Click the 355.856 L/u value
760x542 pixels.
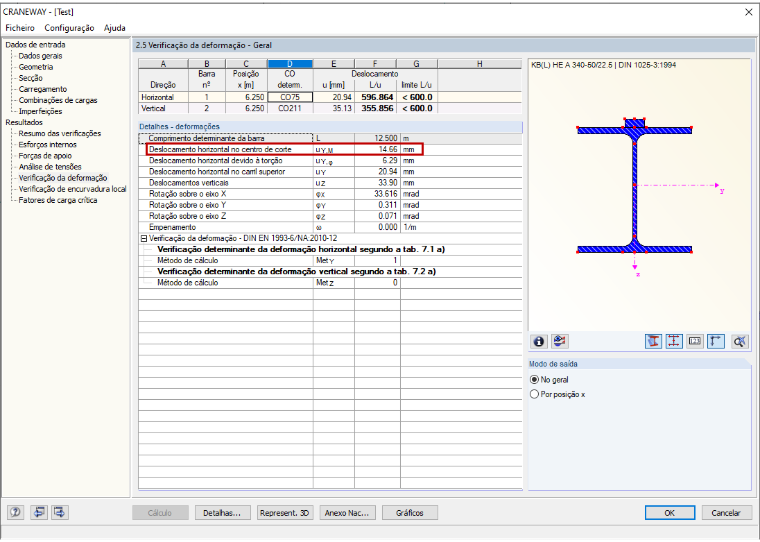[376, 108]
